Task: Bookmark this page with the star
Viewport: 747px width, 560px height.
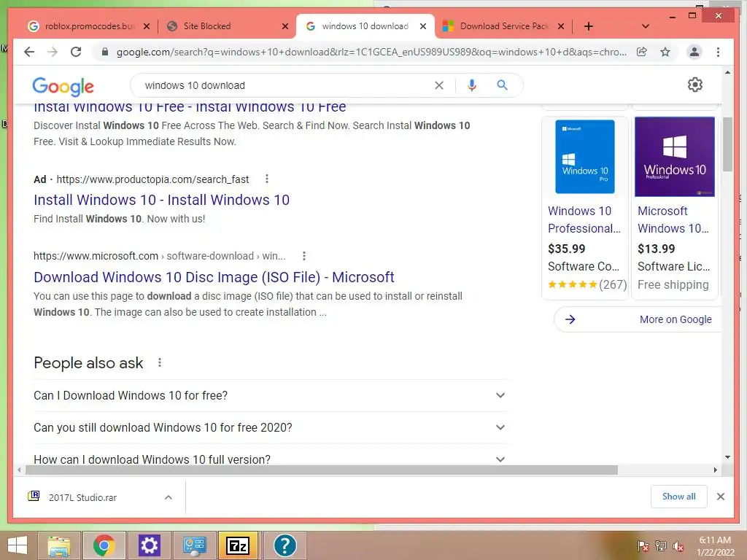Action: tap(665, 52)
